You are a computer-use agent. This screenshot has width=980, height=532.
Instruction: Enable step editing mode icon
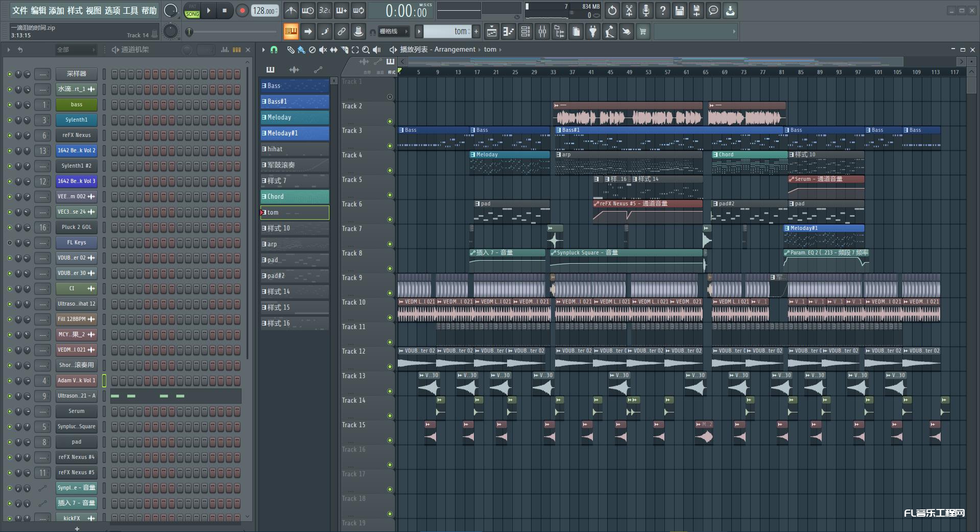[x=325, y=32]
